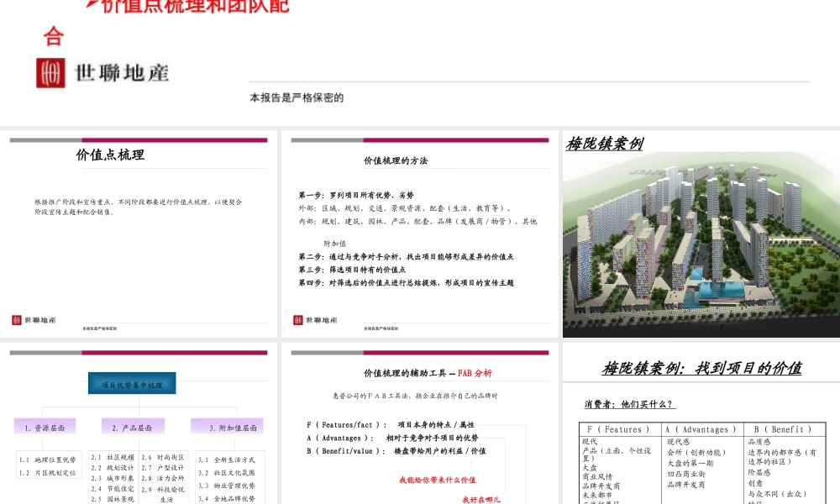Open the 梅陇镇 building rendering image

point(701,245)
